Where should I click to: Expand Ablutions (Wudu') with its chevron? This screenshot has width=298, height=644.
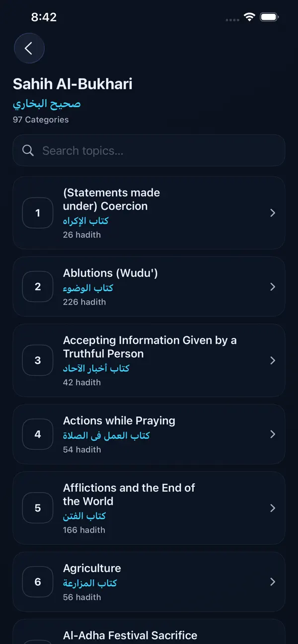click(273, 287)
